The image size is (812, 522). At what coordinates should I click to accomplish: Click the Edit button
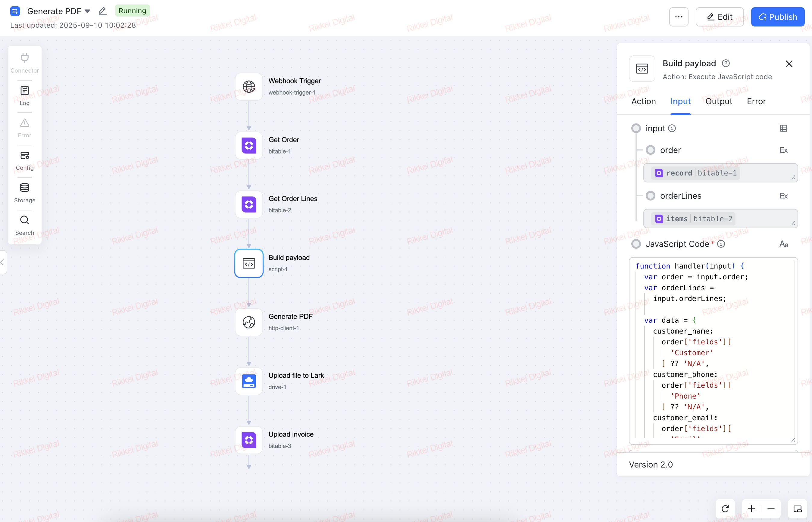coord(720,17)
